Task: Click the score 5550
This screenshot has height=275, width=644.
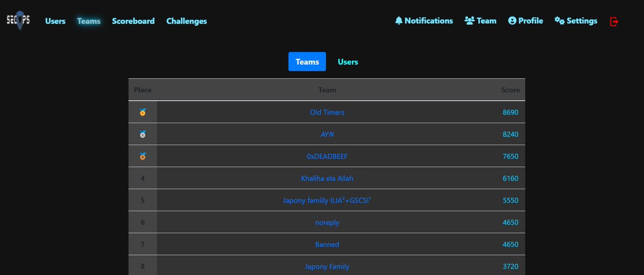Action: [510, 200]
